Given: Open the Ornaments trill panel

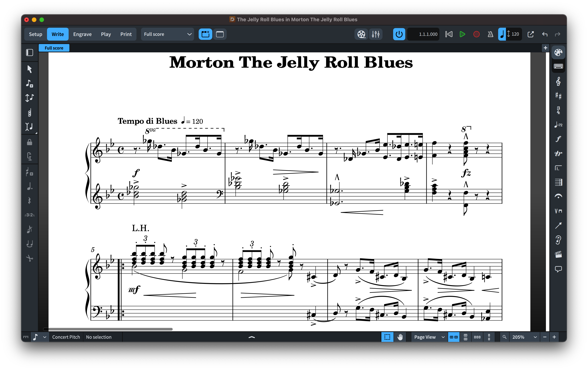Looking at the screenshot, I should click(558, 154).
